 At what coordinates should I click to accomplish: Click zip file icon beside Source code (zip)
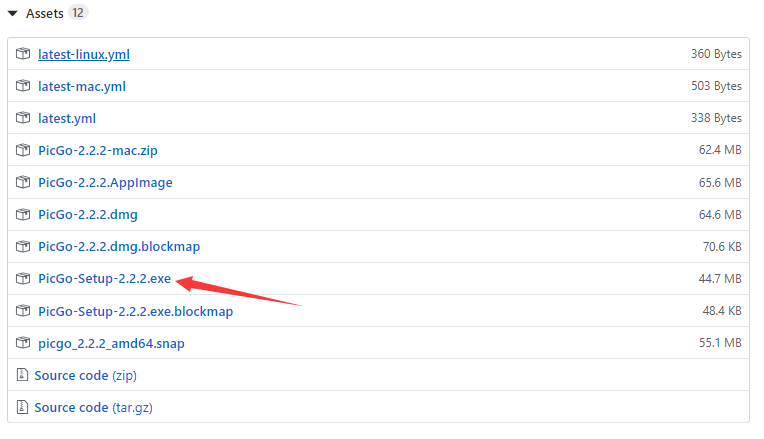point(22,374)
